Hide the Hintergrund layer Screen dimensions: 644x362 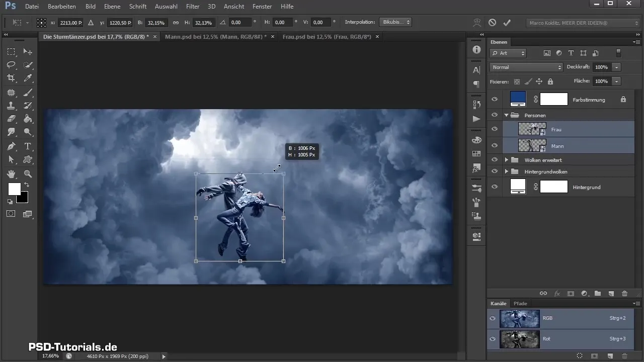click(x=494, y=187)
